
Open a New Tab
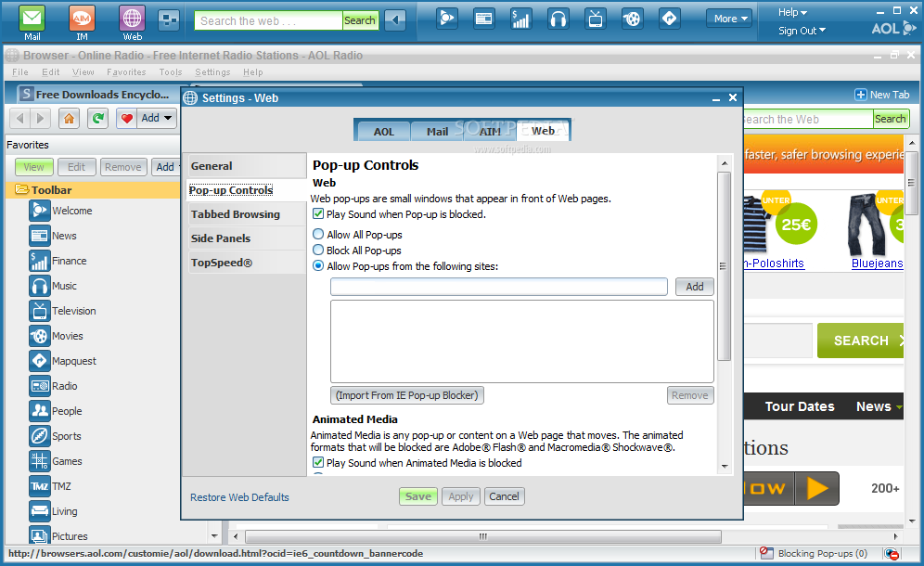pyautogui.click(x=882, y=95)
